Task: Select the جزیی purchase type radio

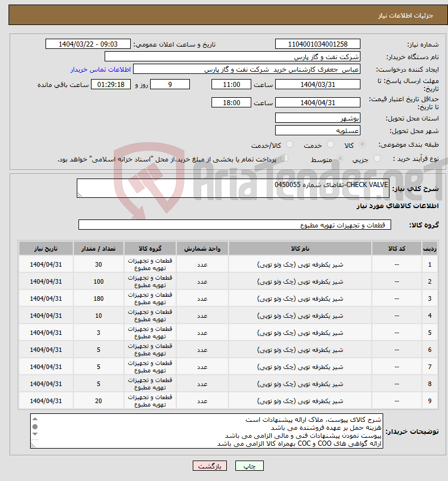Action: pyautogui.click(x=377, y=159)
